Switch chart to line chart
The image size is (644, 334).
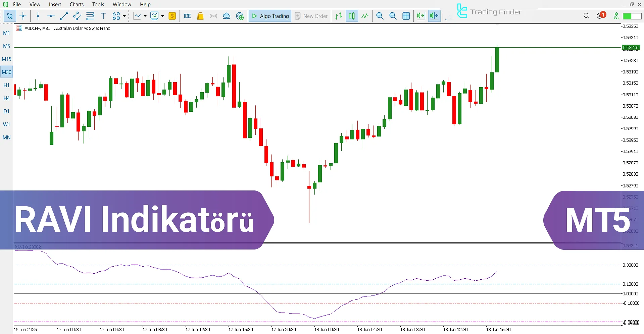click(x=365, y=16)
